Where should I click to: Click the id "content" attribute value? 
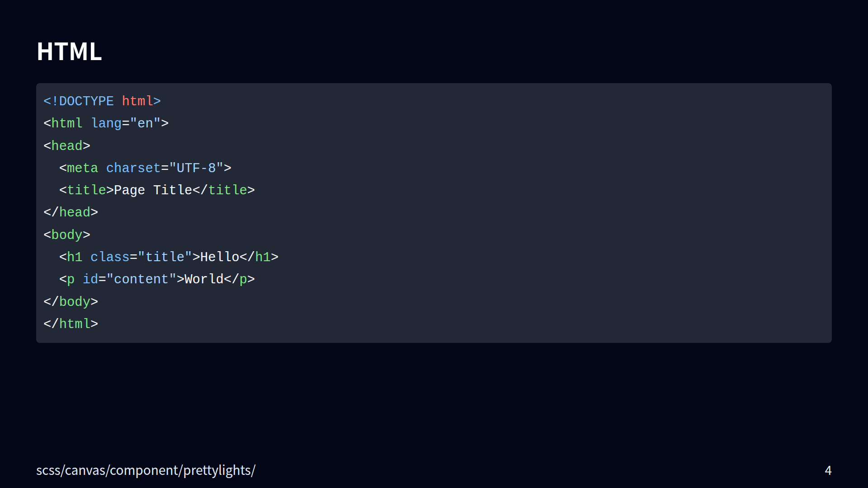pos(141,279)
